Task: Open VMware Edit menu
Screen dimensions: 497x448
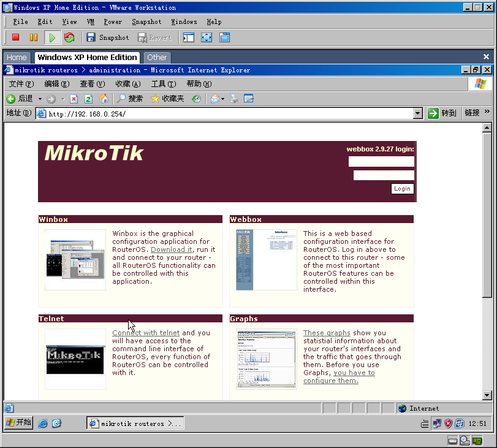Action: point(45,21)
